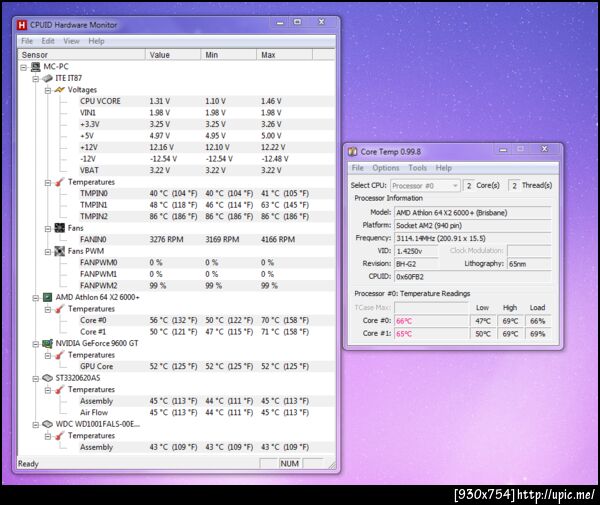Viewport: 600px width, 505px height.
Task: Click the Sensor column header
Action: coord(82,55)
